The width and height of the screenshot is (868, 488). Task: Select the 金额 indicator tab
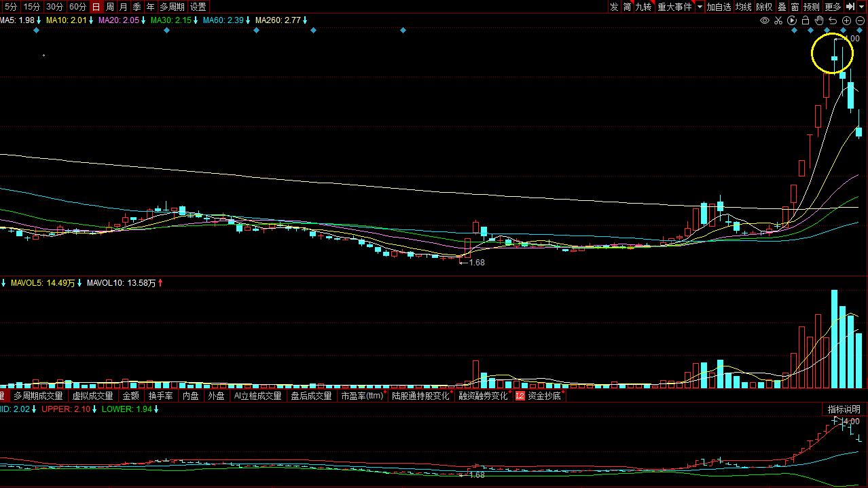pyautogui.click(x=131, y=396)
